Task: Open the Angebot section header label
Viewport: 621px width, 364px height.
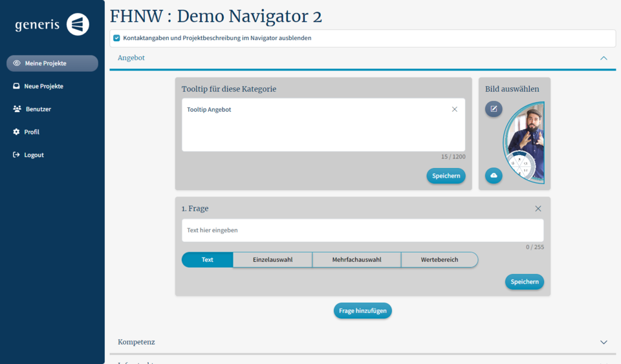Action: point(131,58)
